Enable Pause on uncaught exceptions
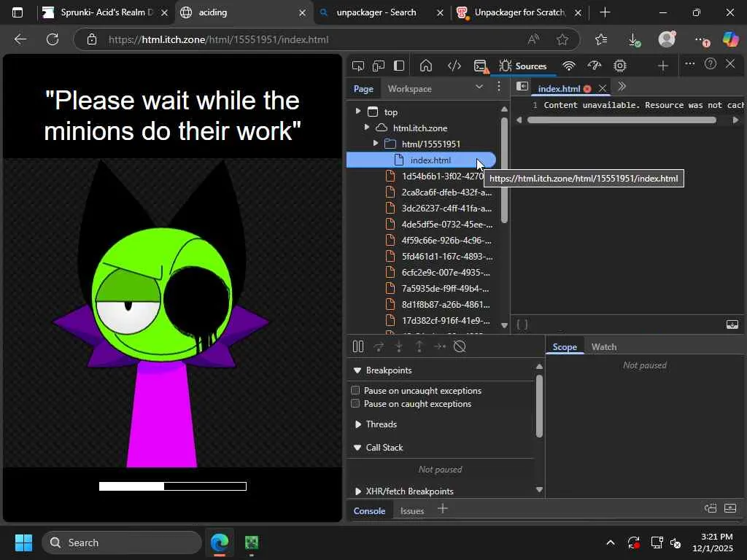747x560 pixels. point(355,391)
